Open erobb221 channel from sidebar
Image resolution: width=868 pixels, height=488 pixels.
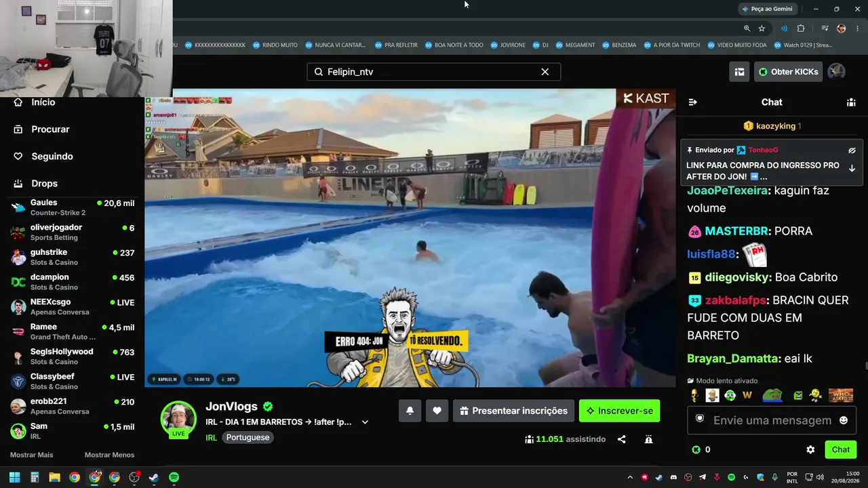(x=73, y=406)
